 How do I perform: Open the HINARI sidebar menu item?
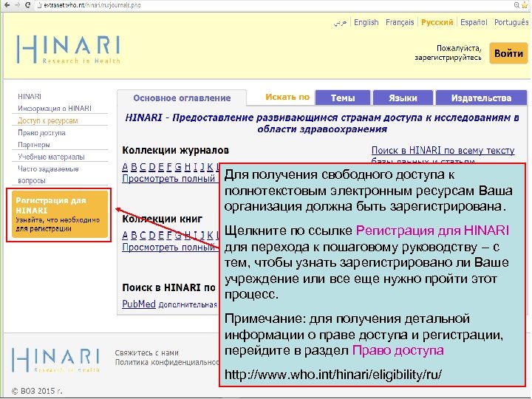coord(30,96)
